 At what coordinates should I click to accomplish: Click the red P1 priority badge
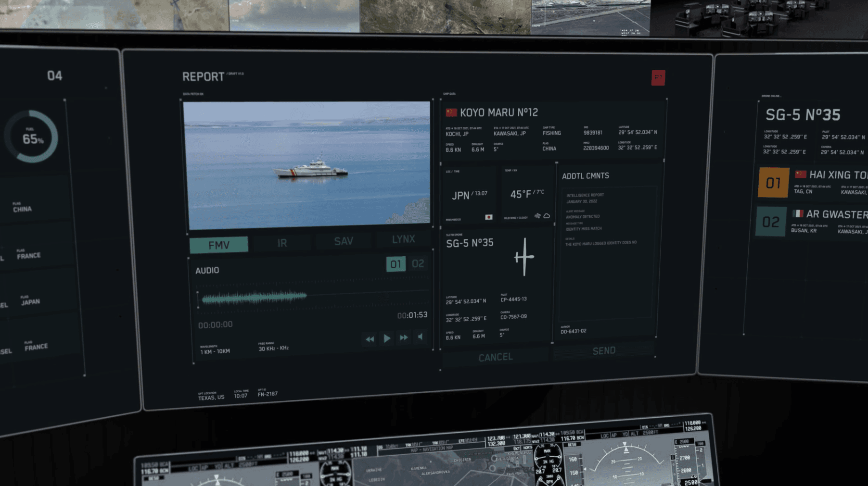(658, 77)
